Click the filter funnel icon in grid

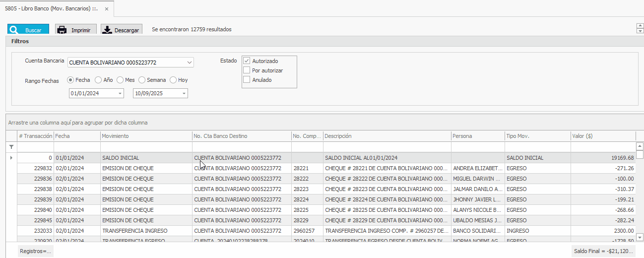[x=11, y=147]
